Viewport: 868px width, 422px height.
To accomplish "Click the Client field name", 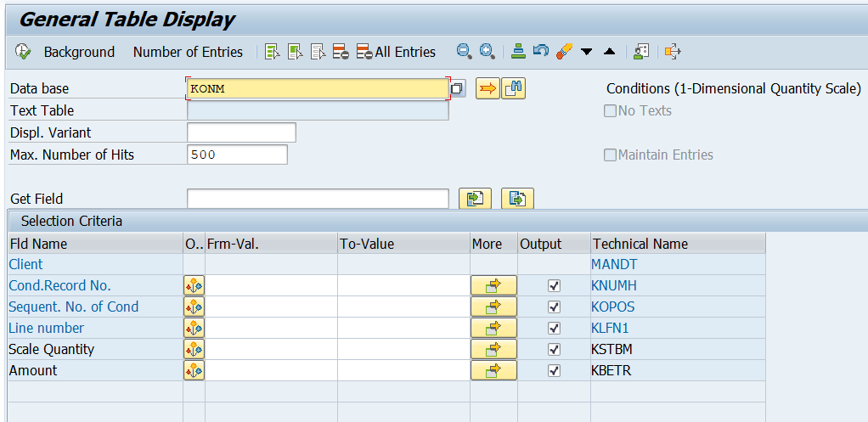I will point(25,265).
